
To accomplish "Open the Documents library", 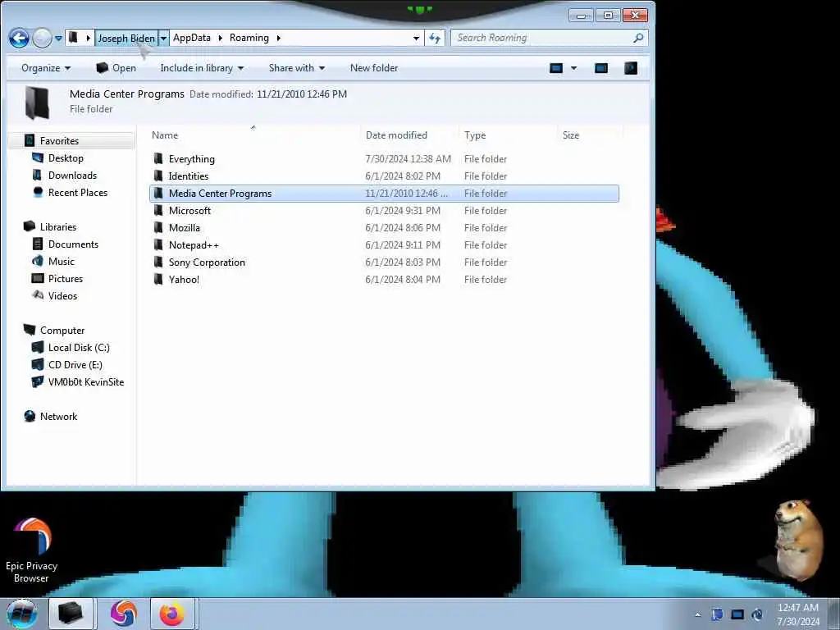I will (x=73, y=244).
